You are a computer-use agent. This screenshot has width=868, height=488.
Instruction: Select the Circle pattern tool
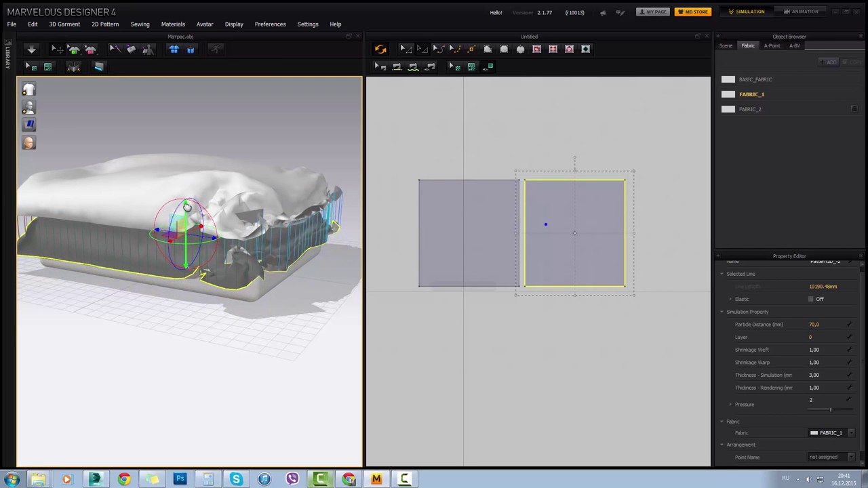pyautogui.click(x=520, y=49)
